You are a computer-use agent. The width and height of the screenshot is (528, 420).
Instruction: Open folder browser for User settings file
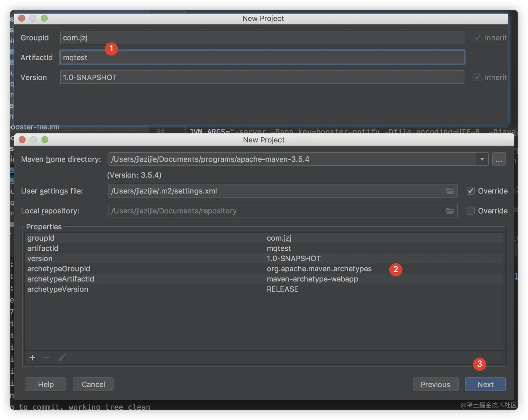tap(450, 191)
